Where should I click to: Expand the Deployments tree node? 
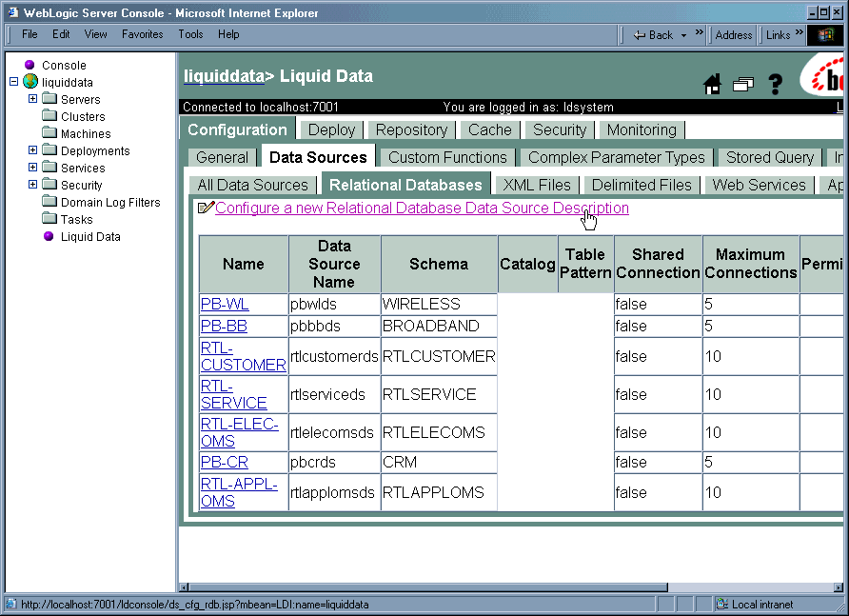(32, 150)
